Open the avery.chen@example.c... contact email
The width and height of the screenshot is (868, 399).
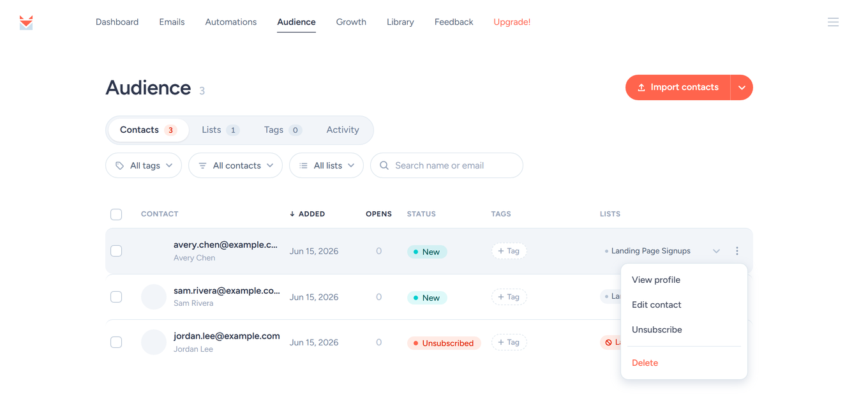tap(225, 245)
